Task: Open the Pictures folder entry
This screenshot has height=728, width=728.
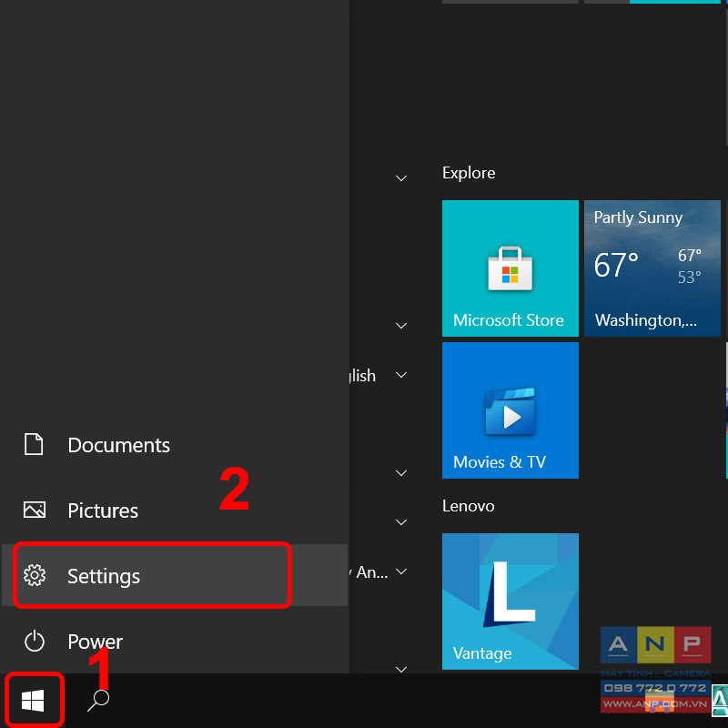Action: [174, 511]
